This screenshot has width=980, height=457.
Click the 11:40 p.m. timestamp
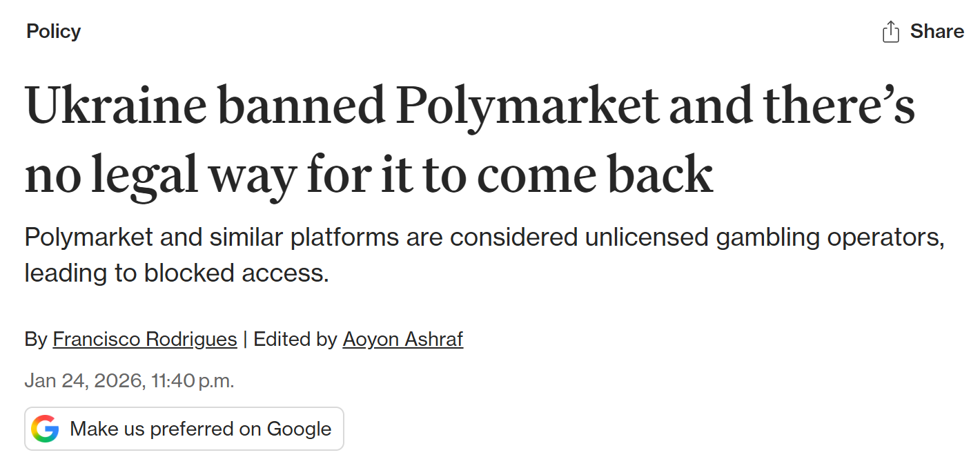point(193,381)
